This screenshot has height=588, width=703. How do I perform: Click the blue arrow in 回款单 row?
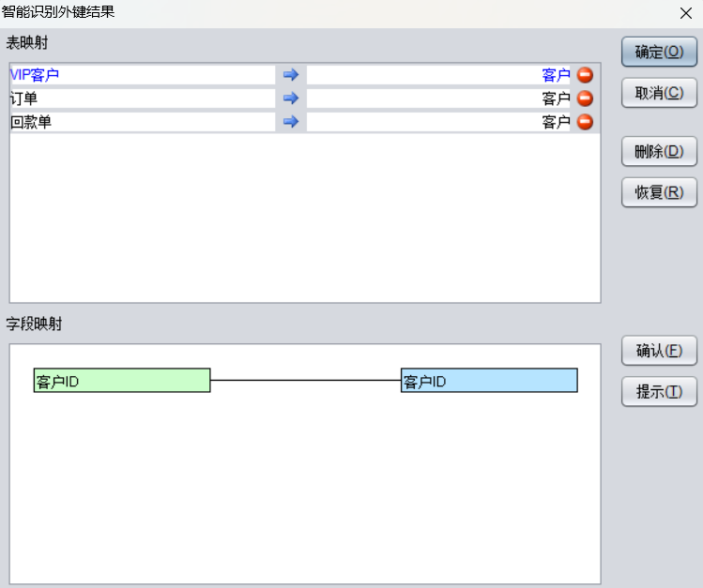290,122
